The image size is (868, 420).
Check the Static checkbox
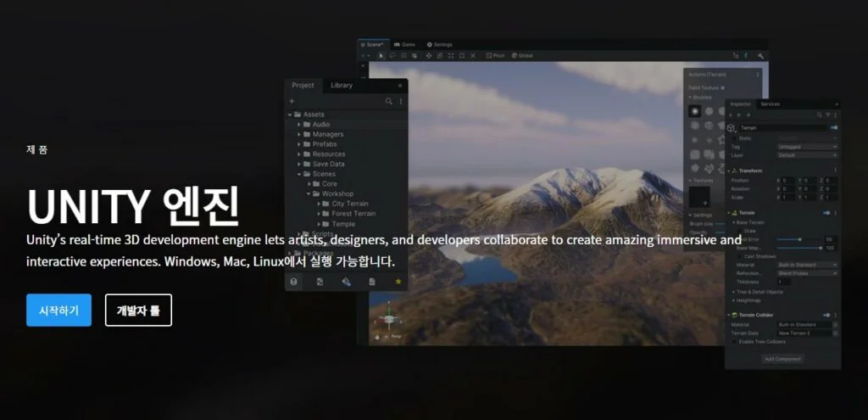click(735, 138)
